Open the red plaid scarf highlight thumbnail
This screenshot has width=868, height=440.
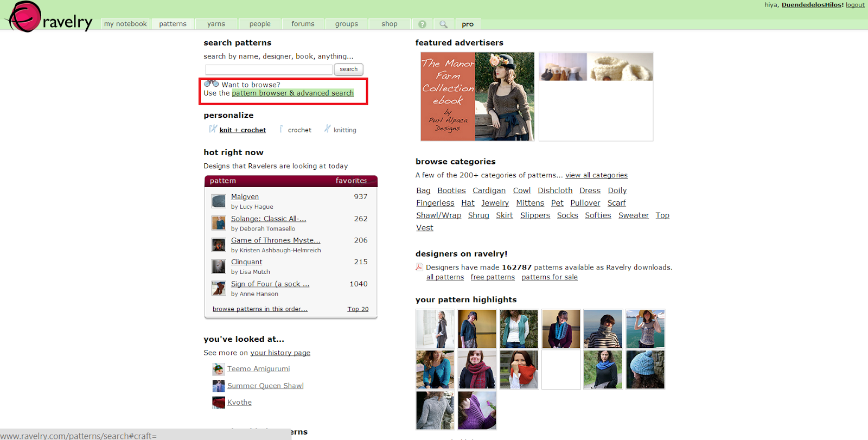pyautogui.click(x=477, y=369)
